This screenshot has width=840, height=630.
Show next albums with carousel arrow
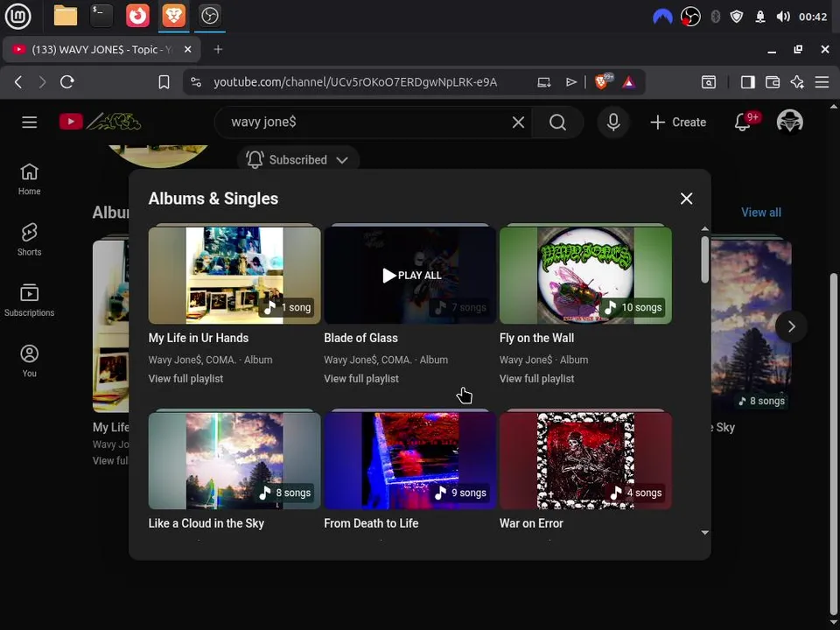791,326
